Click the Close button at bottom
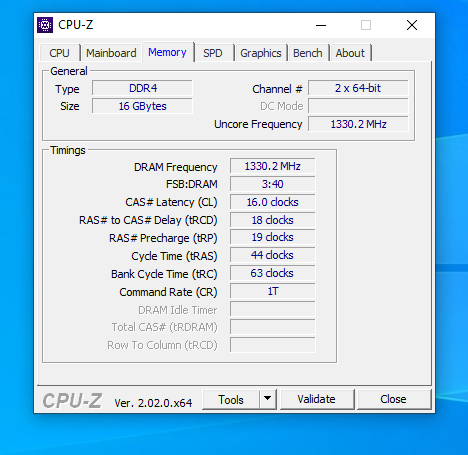 click(x=393, y=399)
